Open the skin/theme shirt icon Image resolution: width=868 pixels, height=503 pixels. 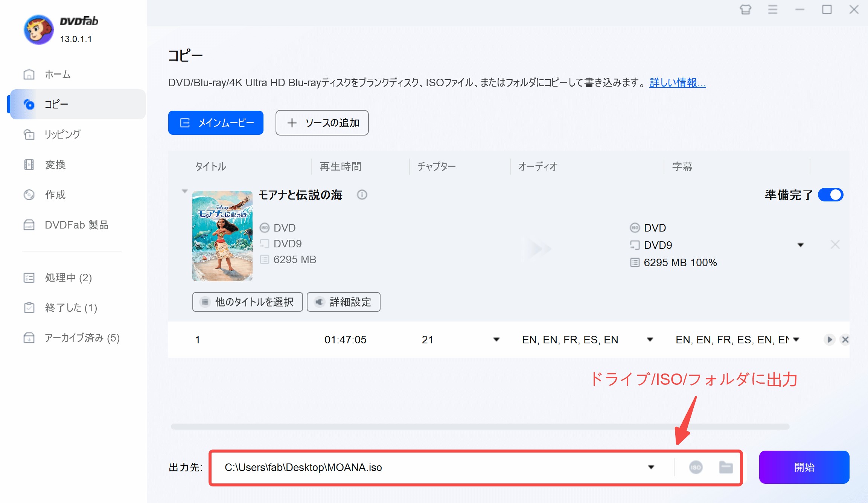(x=745, y=9)
